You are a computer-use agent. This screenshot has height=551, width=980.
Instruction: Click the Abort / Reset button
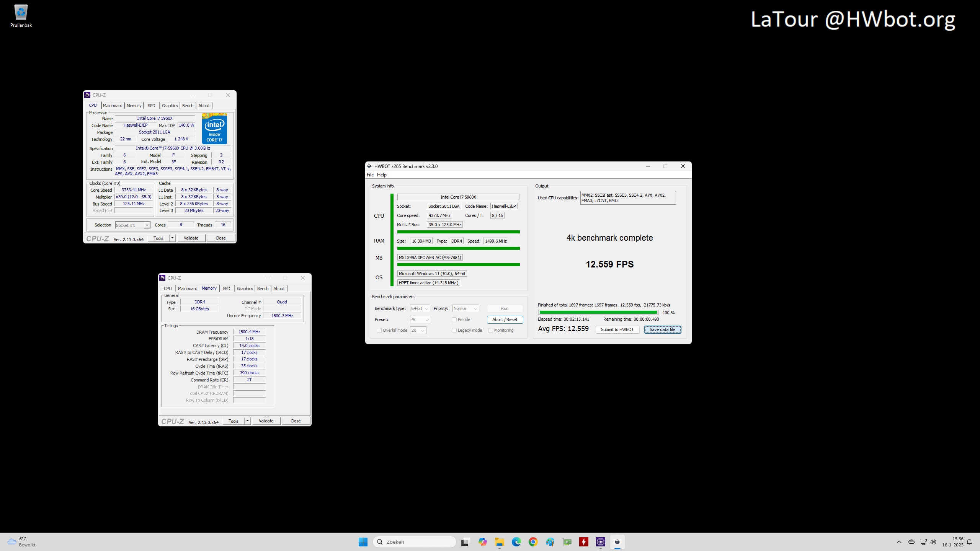(x=505, y=320)
